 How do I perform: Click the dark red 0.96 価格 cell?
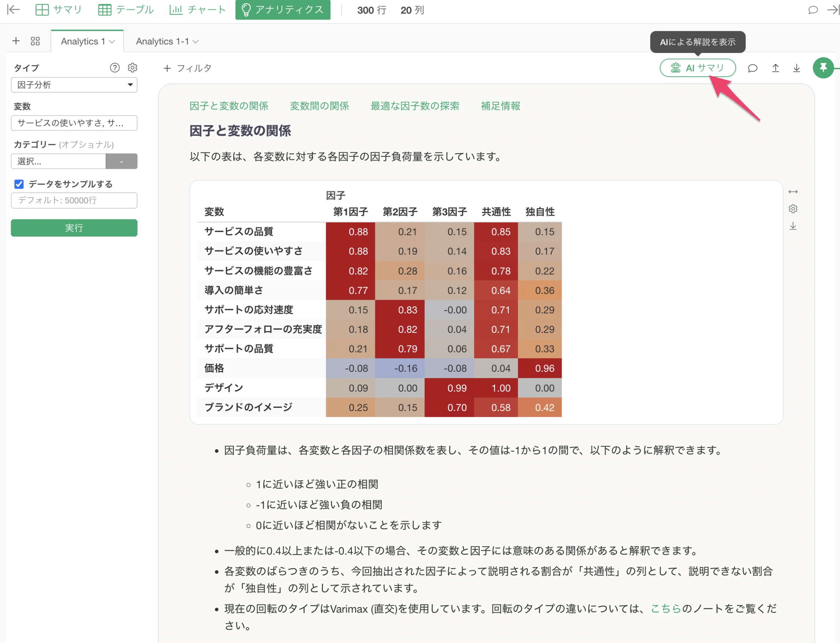[539, 368]
